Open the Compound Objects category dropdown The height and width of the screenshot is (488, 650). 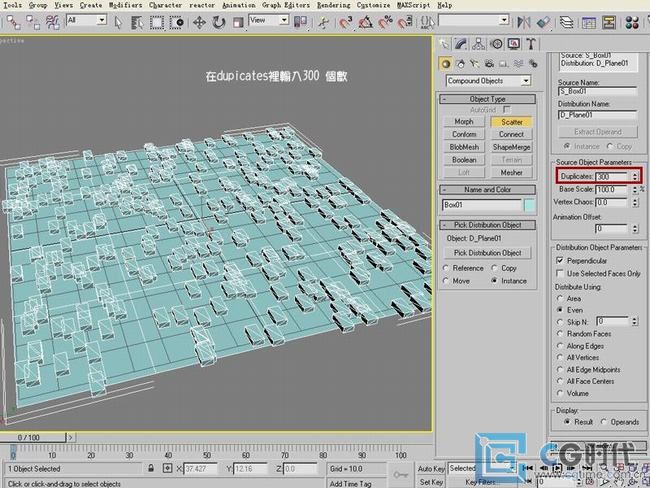488,81
